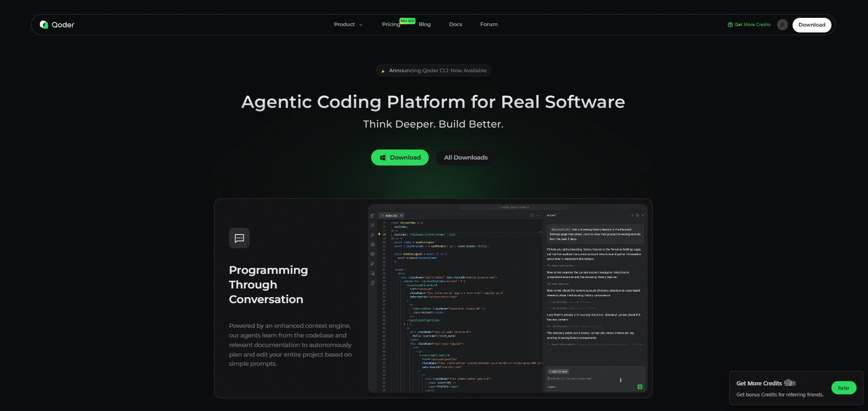This screenshot has height=411, width=868.
Task: Focus the chat input in the IDE preview
Action: point(595,379)
